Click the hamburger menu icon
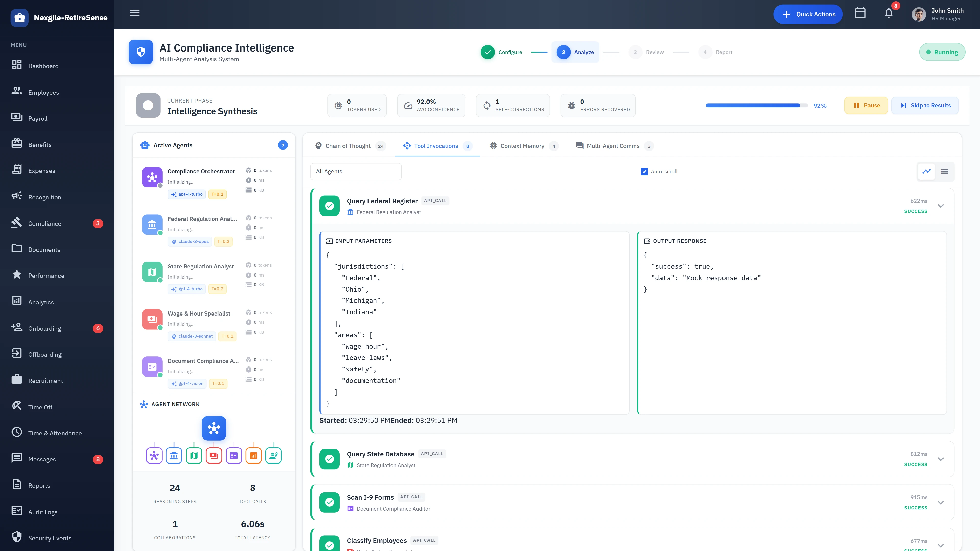Screen dimensions: 980x551 point(134,12)
